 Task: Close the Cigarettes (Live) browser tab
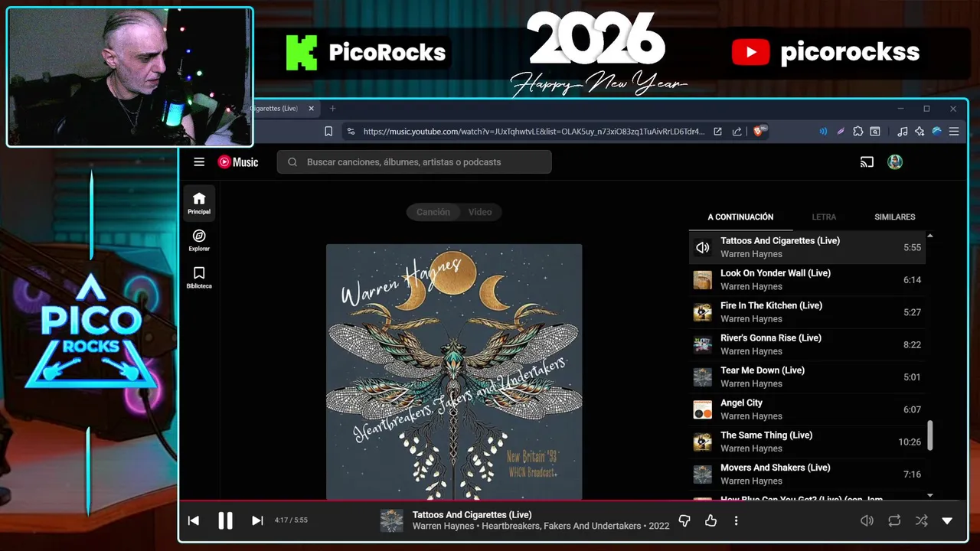311,109
